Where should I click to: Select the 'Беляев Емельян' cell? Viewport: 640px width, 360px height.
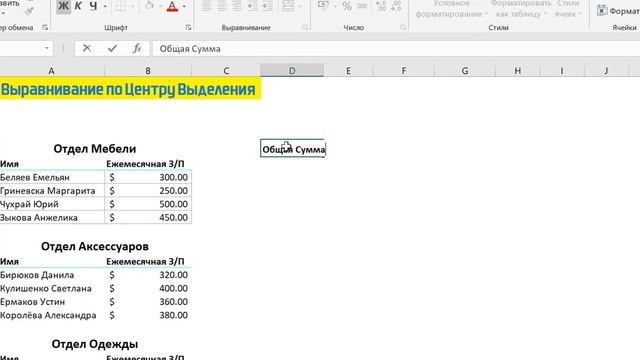click(x=52, y=177)
